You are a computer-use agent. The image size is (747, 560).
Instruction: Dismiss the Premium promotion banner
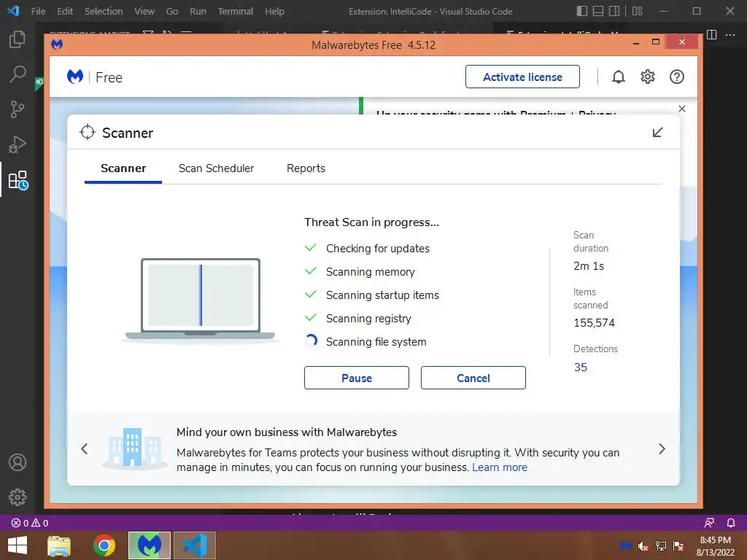[682, 109]
